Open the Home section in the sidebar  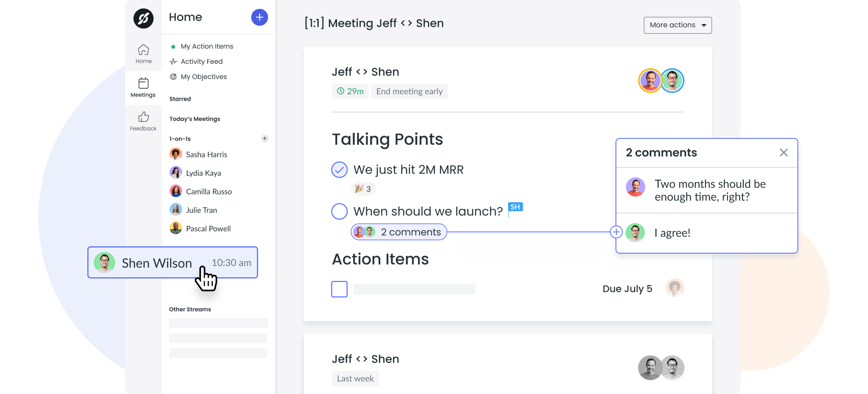tap(143, 54)
